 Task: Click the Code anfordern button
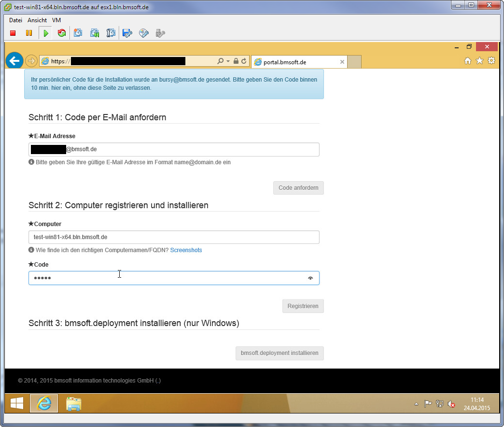pos(298,188)
